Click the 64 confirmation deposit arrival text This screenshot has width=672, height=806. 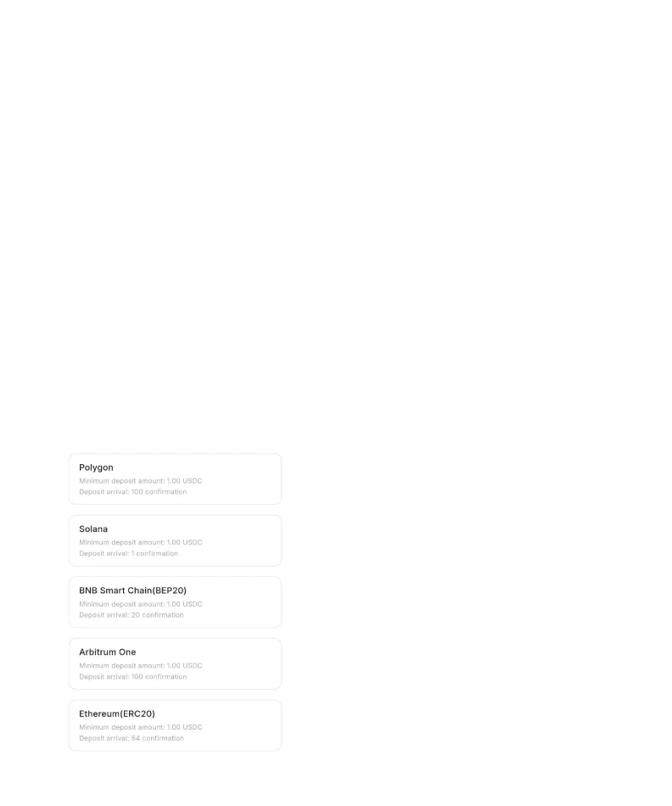132,738
